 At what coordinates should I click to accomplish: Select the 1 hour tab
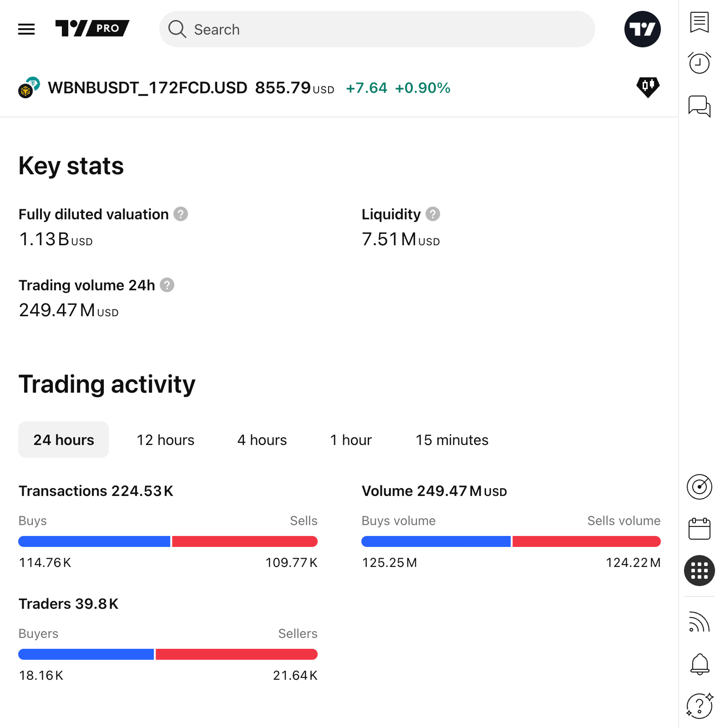pos(350,440)
